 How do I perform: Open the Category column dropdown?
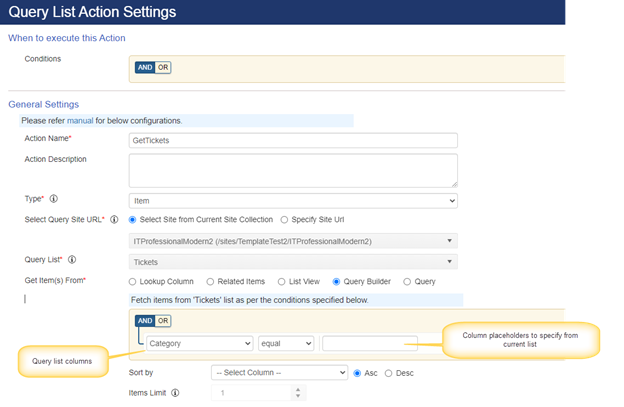point(200,343)
